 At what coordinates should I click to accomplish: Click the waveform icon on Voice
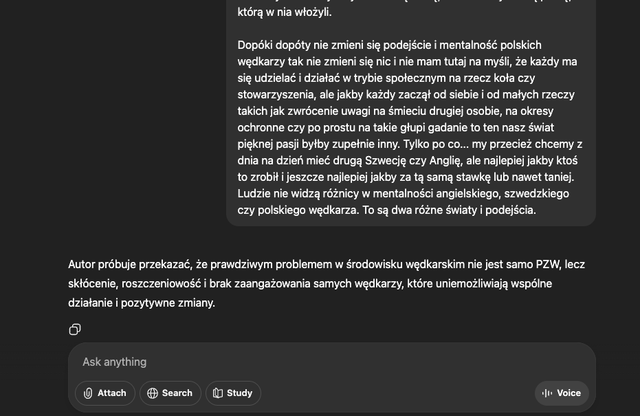click(x=546, y=393)
